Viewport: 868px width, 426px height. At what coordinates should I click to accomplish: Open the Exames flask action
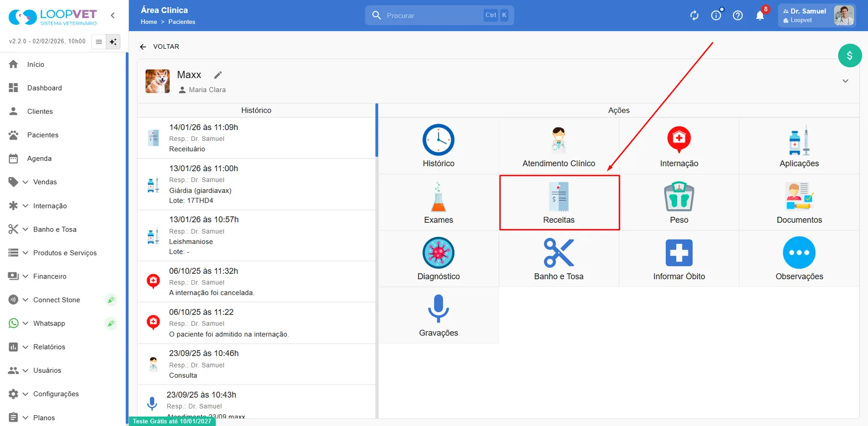pos(438,203)
